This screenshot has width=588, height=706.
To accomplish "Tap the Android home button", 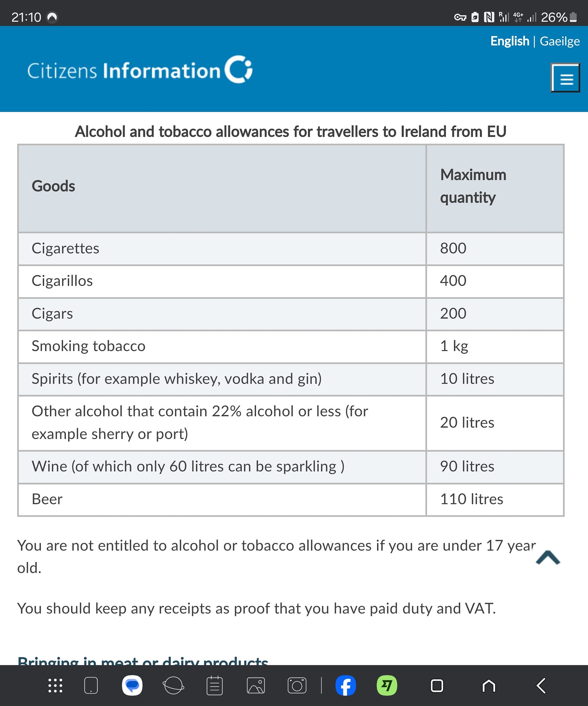I will [x=489, y=686].
